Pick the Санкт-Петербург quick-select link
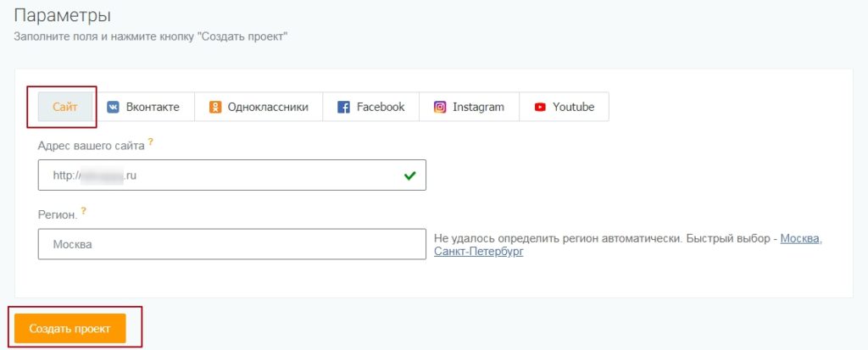Viewport: 868px width, 350px height. [x=478, y=252]
